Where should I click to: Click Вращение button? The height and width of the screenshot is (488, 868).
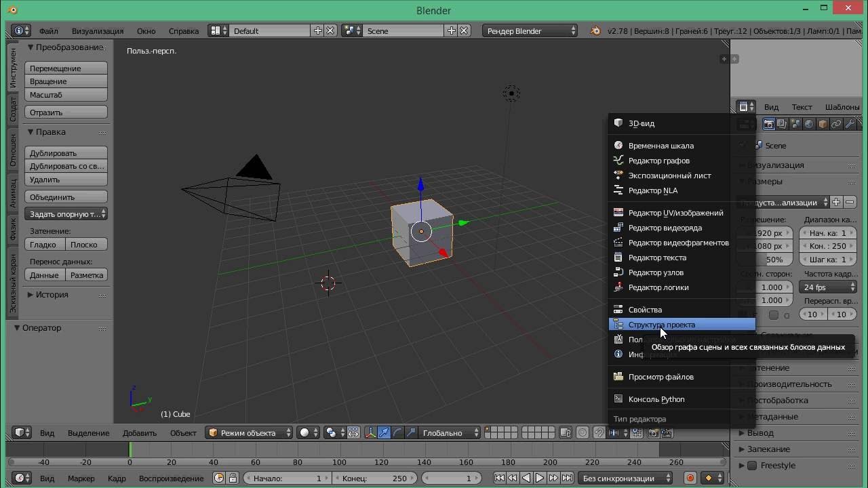pyautogui.click(x=66, y=81)
